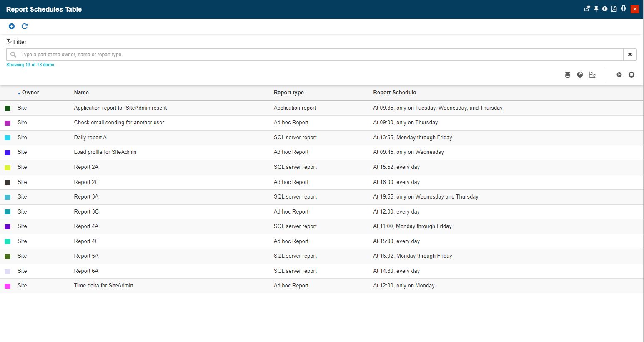Click the Report Schedule column header
Screen dimensions: 644x342
[x=394, y=93]
